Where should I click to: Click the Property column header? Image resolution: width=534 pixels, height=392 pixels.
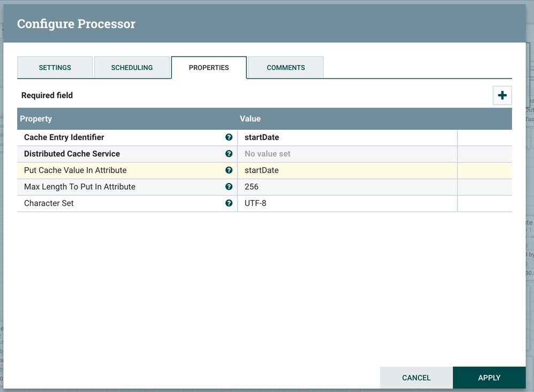(x=36, y=119)
